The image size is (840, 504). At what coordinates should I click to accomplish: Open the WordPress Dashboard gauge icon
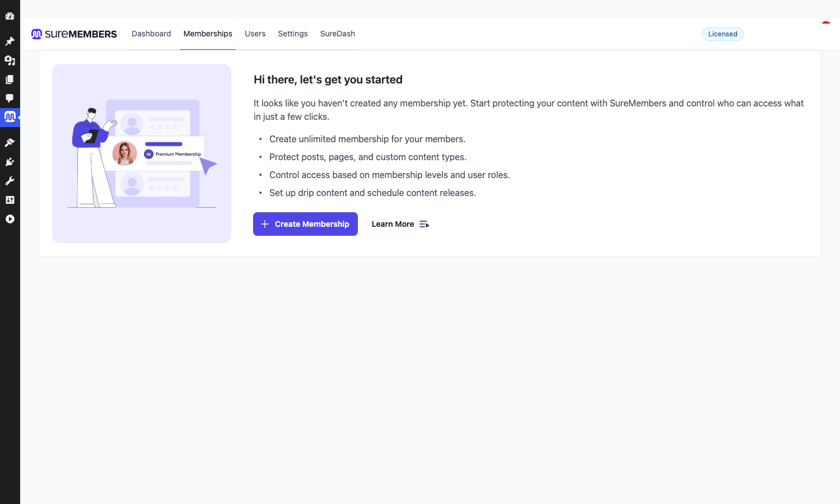(10, 16)
